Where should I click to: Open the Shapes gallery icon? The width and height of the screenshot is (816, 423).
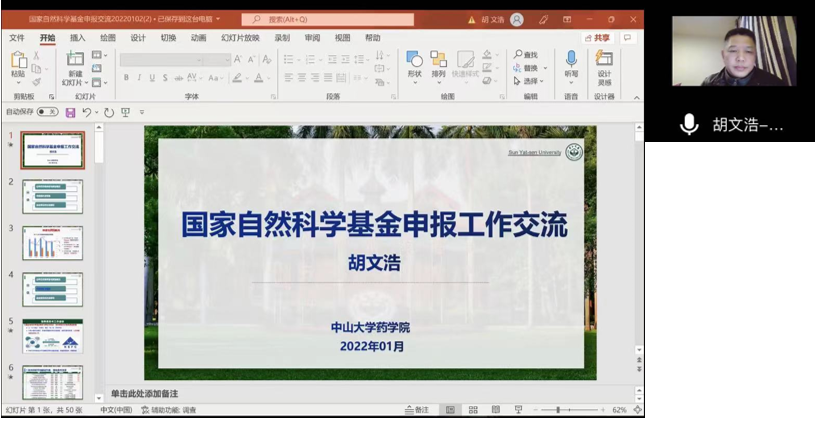click(x=414, y=62)
